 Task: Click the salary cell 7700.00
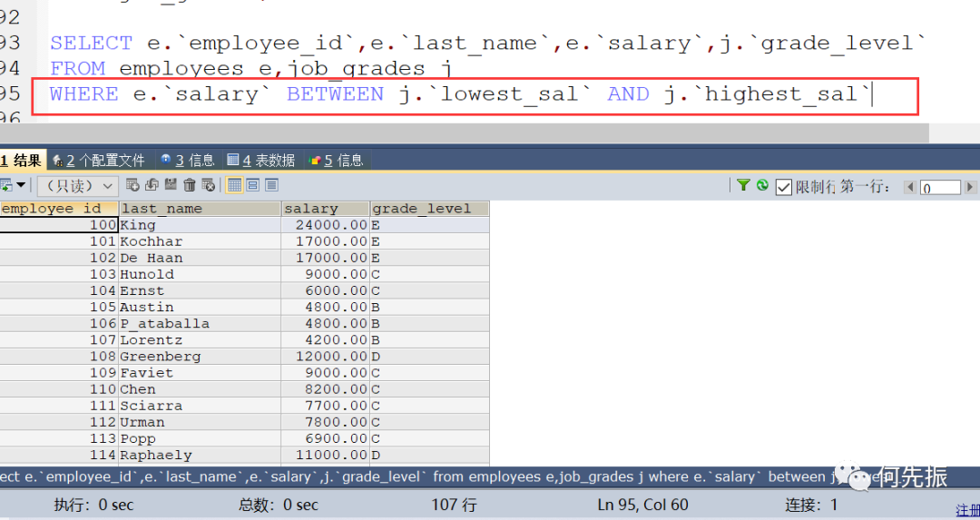point(326,406)
